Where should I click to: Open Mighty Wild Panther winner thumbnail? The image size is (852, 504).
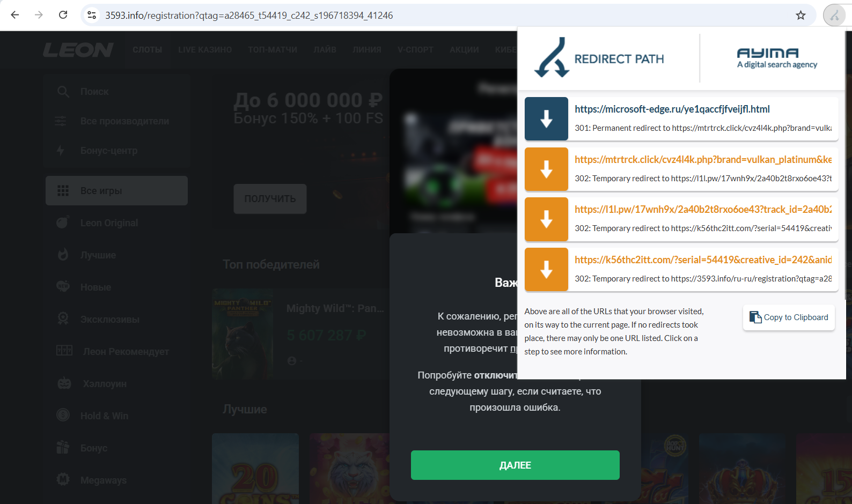coord(243,333)
